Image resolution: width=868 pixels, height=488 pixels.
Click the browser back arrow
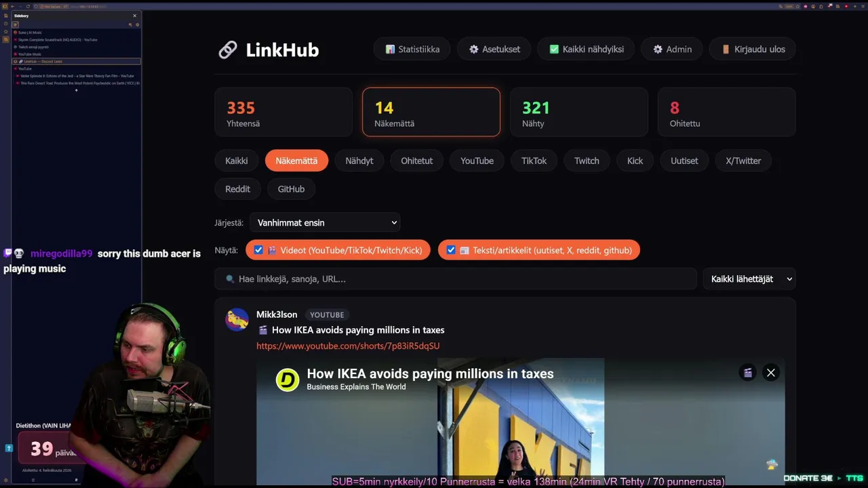[12, 6]
